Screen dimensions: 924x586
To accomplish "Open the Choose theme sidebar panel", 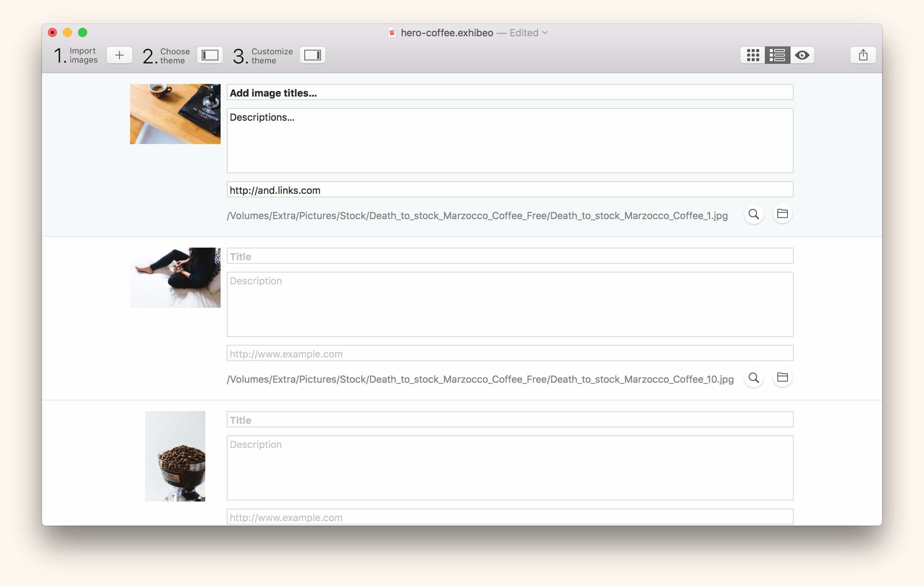I will (210, 55).
